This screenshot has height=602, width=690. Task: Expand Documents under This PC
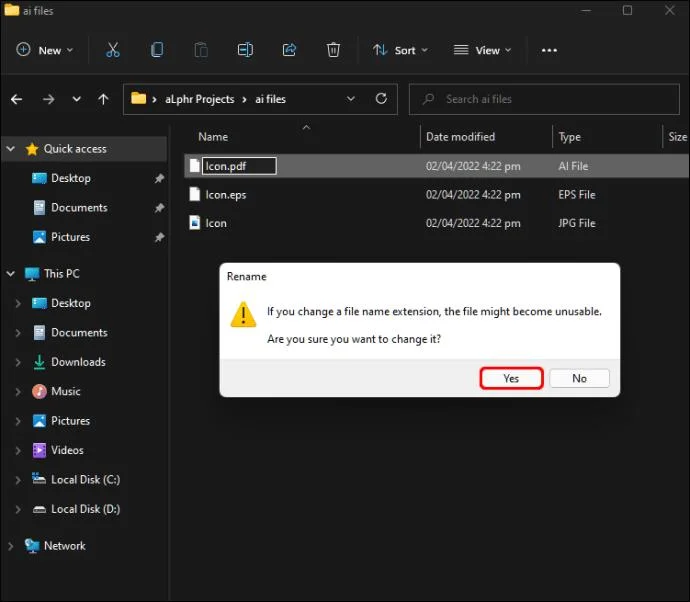point(18,333)
